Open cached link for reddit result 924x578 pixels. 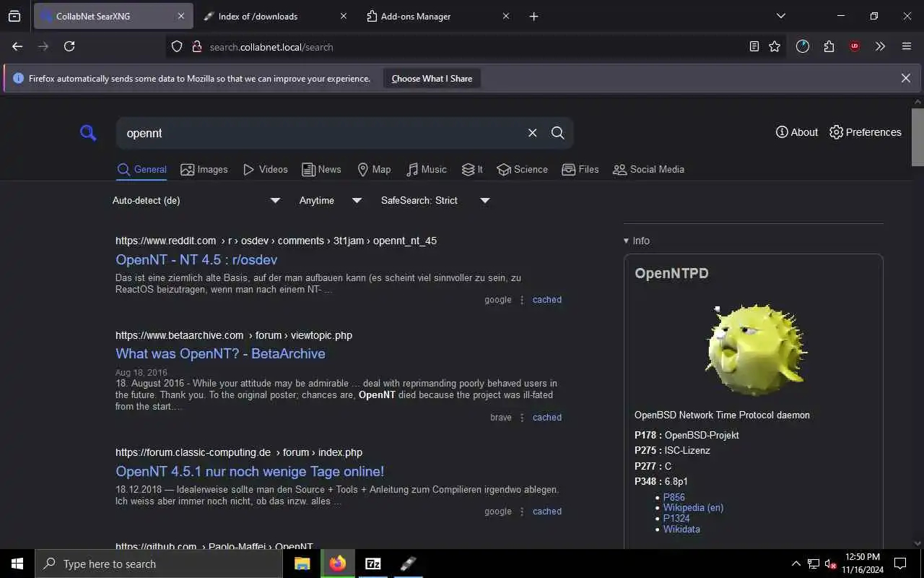pyautogui.click(x=546, y=300)
